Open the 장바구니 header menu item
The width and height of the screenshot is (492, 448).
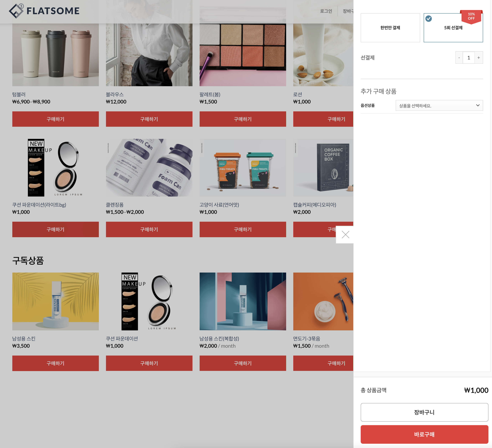pyautogui.click(x=348, y=11)
